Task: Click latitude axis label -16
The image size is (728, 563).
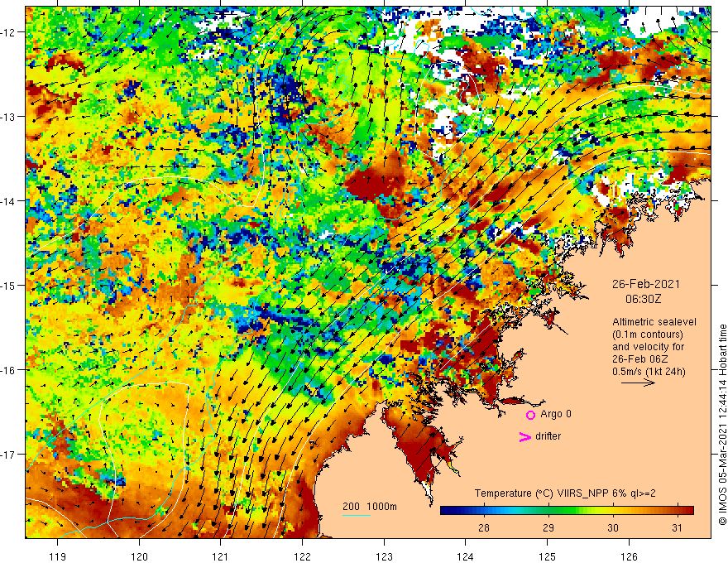Action: [8, 370]
